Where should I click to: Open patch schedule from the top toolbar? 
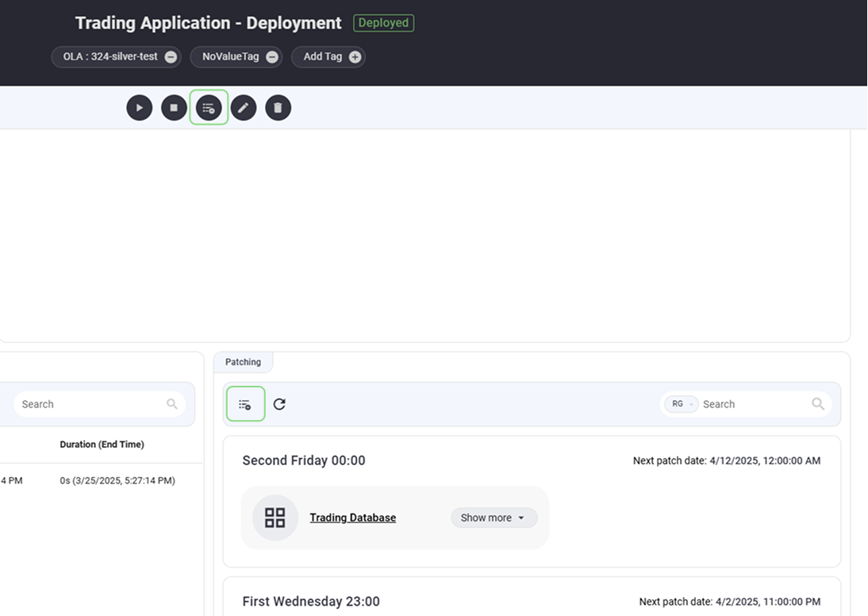(x=209, y=108)
